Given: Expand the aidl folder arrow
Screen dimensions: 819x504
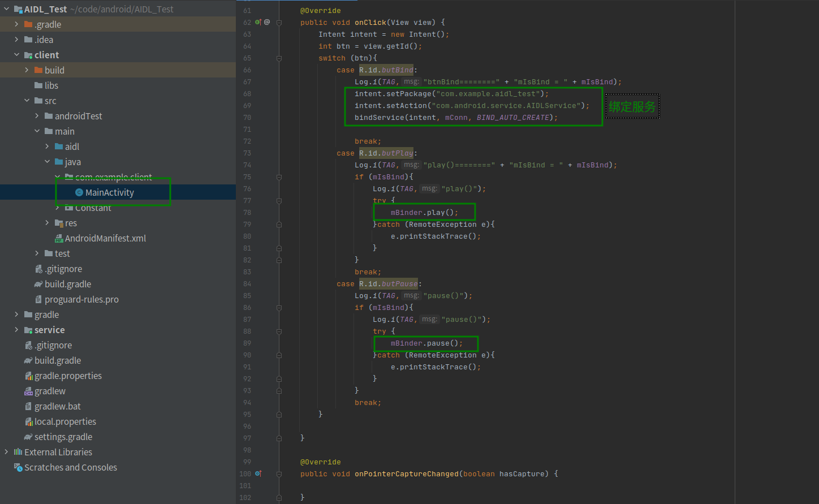Looking at the screenshot, I should tap(47, 147).
